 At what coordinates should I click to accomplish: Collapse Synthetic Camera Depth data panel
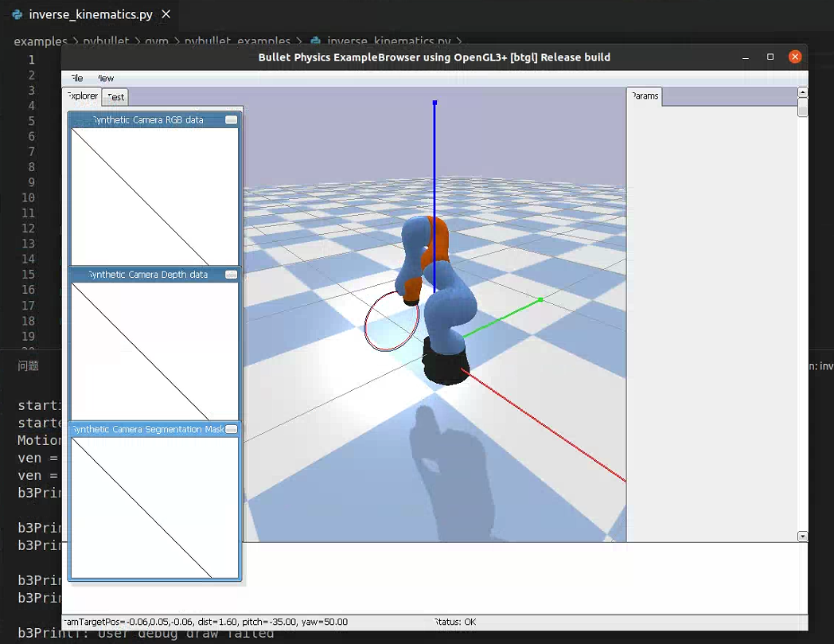pos(232,275)
